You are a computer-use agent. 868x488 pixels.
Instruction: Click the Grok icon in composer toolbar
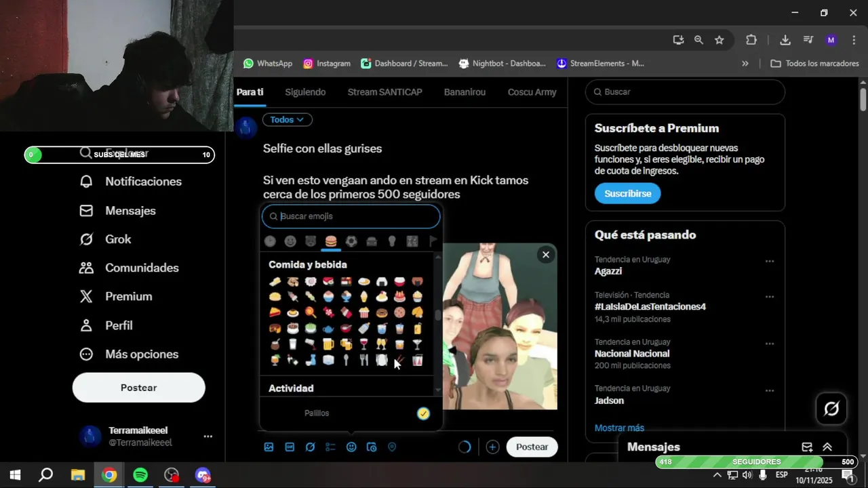(310, 447)
